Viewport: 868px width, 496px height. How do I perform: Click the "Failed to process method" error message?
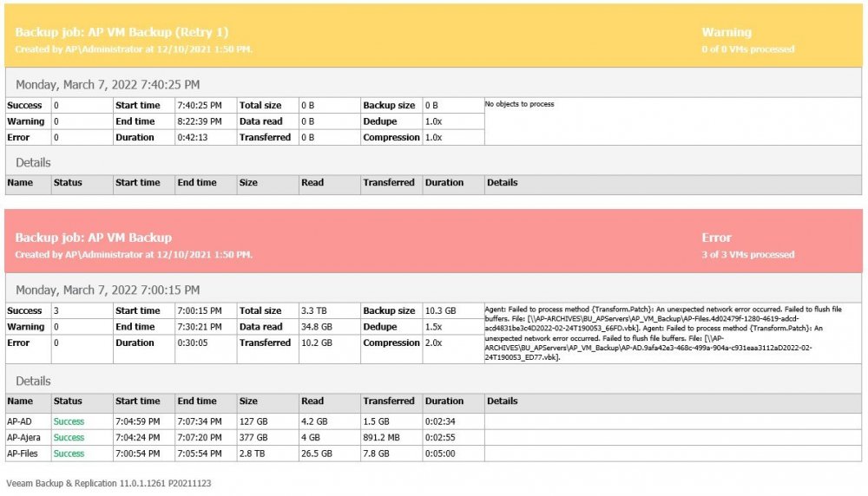(x=663, y=334)
